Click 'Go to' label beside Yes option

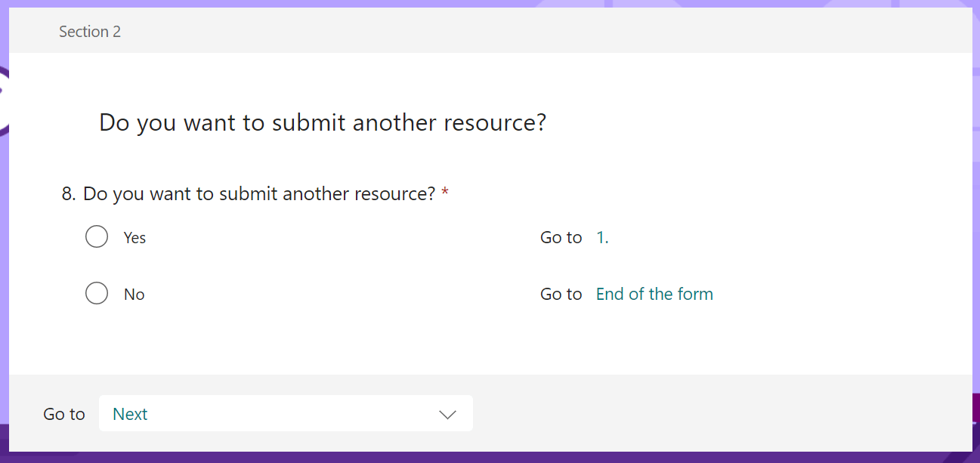[x=561, y=237]
